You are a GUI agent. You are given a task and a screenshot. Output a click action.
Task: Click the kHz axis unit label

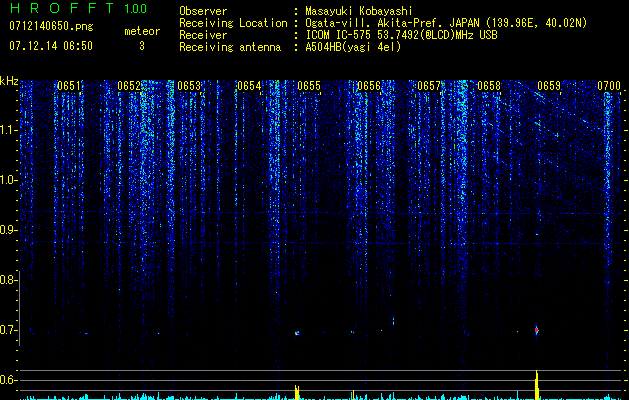coord(9,81)
